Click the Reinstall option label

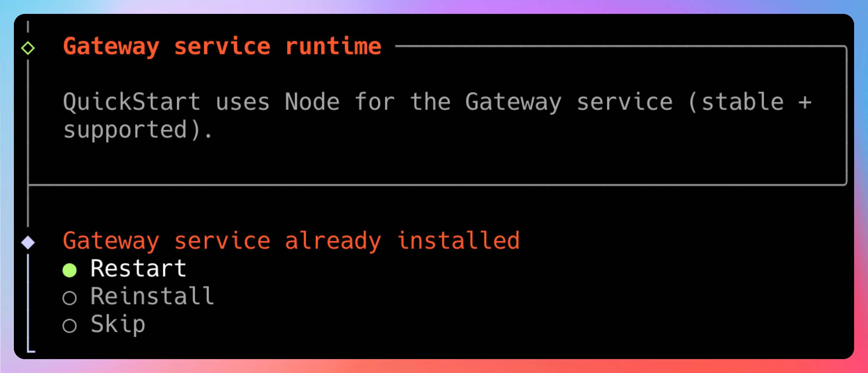click(x=152, y=296)
